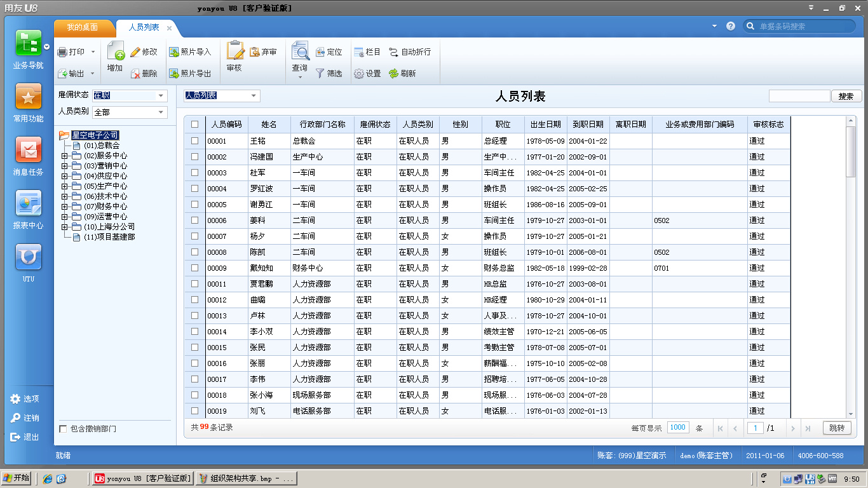Expand the (02)服务中心 tree node
Image resolution: width=868 pixels, height=488 pixels.
[64, 156]
